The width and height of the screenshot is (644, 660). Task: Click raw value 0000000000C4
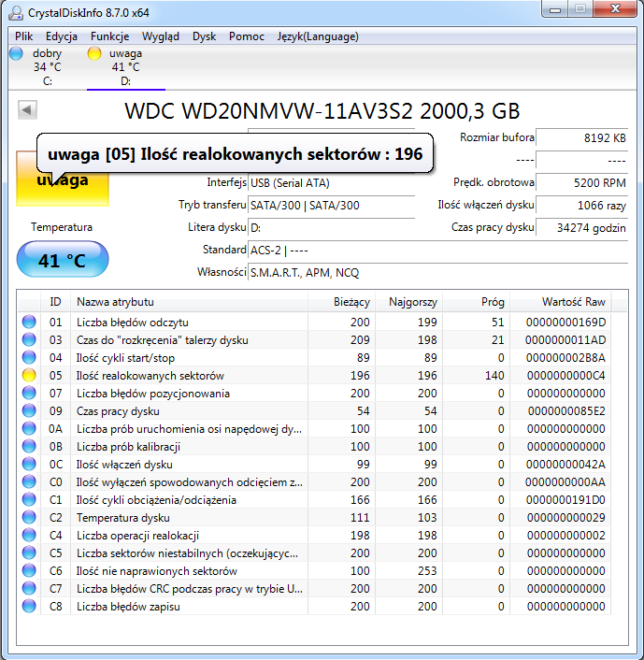pos(565,375)
